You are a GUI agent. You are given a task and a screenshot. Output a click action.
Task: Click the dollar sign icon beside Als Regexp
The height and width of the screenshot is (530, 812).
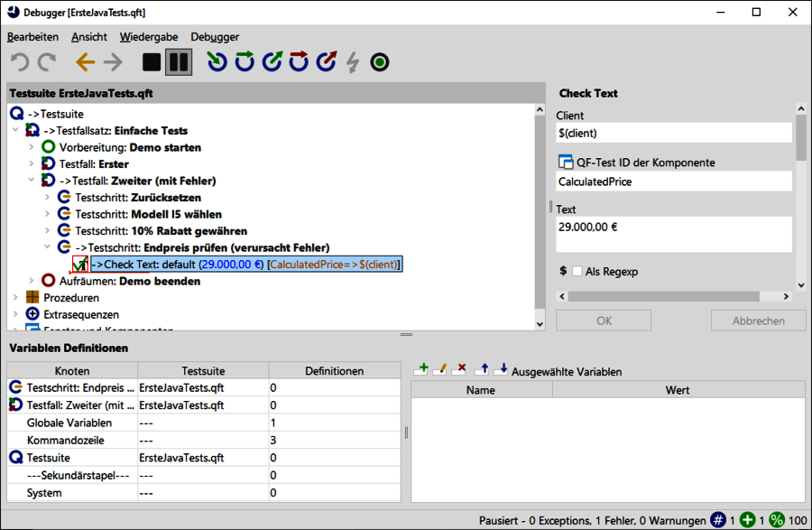563,271
